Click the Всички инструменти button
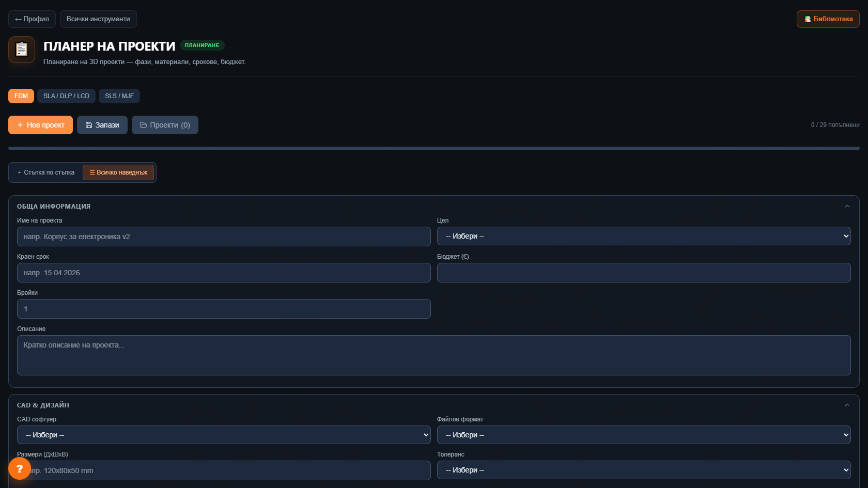The image size is (868, 488). [98, 19]
